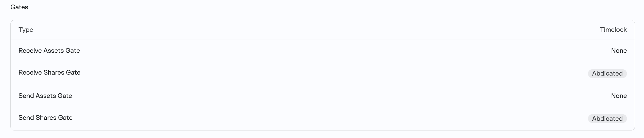Click the Gates section heading
The image size is (644, 138).
pos(19,7)
